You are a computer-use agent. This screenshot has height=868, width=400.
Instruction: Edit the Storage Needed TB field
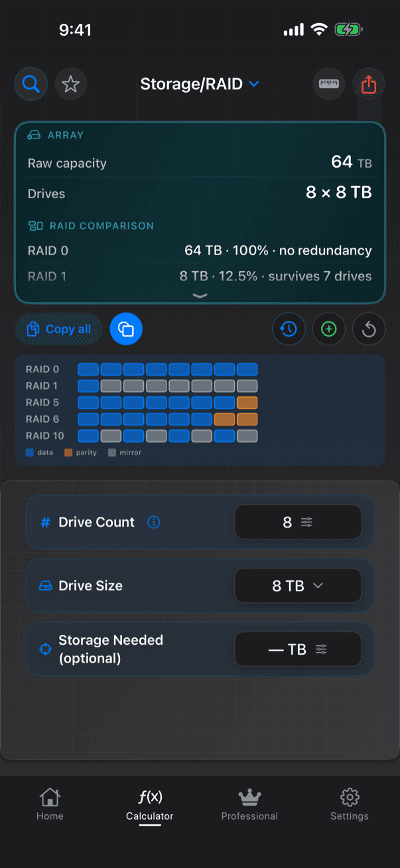(298, 649)
